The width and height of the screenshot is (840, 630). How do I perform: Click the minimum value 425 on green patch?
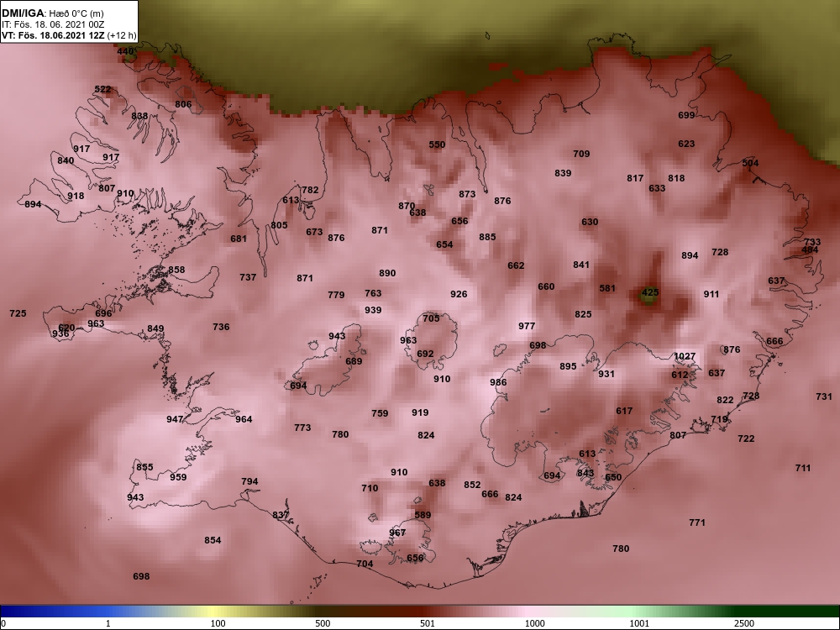[650, 292]
